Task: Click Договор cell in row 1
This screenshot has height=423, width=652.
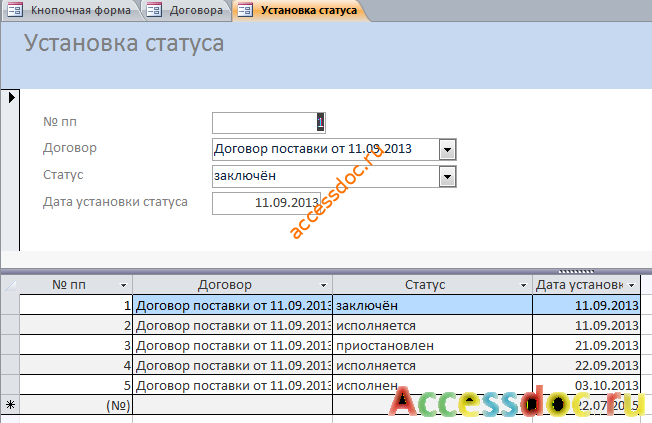Action: (232, 305)
